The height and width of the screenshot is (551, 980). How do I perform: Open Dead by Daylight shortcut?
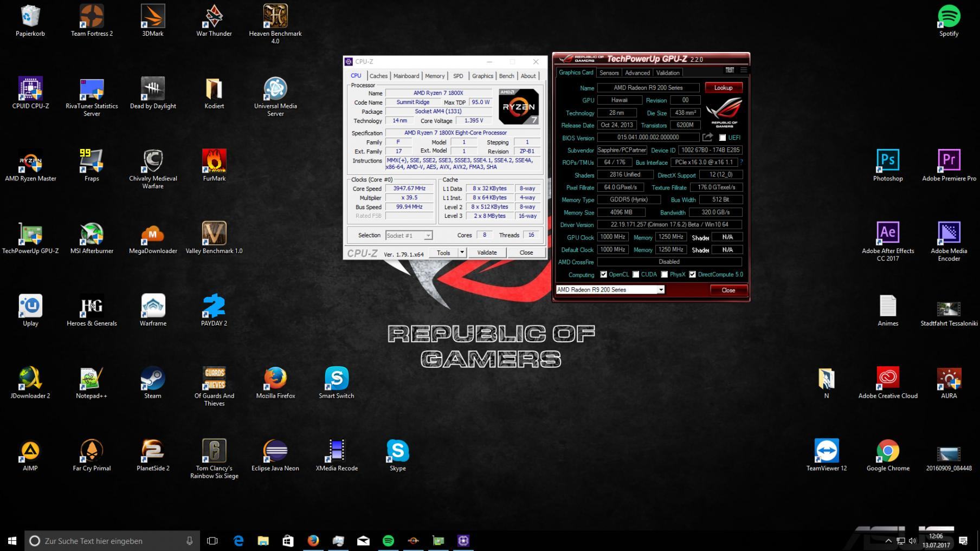pos(153,93)
